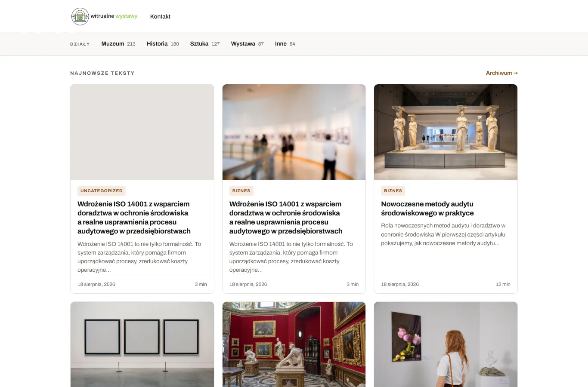This screenshot has width=588, height=387.
Task: Click the 18 sierpnia, 2026 date on the 12 min card
Action: click(400, 284)
